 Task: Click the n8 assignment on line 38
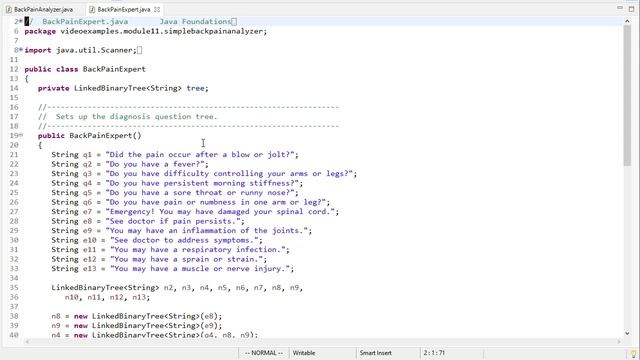(137, 316)
